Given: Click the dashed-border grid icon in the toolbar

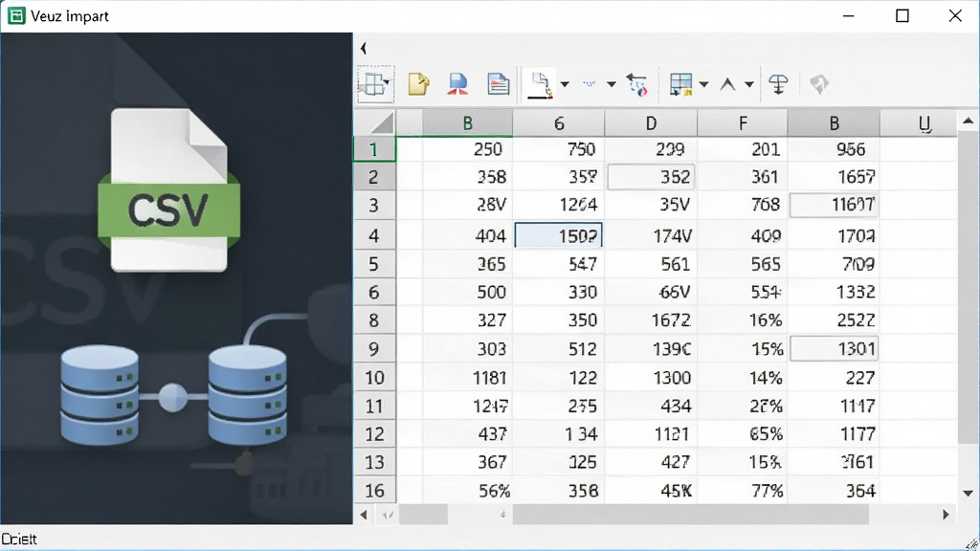Looking at the screenshot, I should 375,84.
